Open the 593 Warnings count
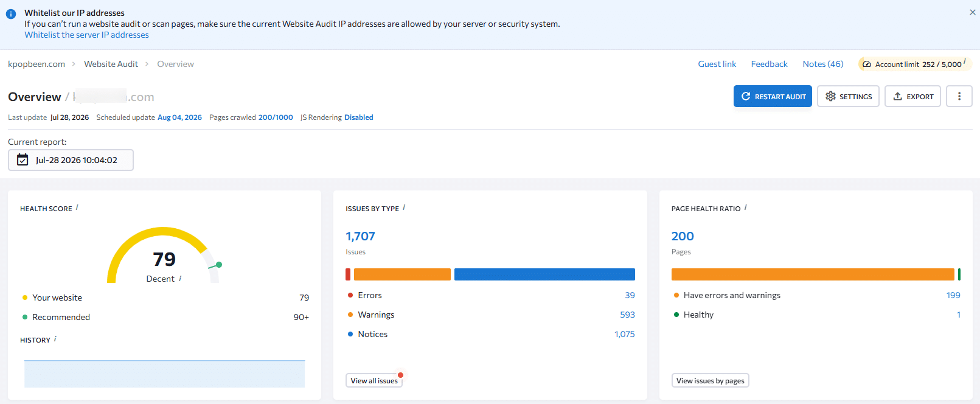Screen dimensions: 980x404 [x=627, y=315]
